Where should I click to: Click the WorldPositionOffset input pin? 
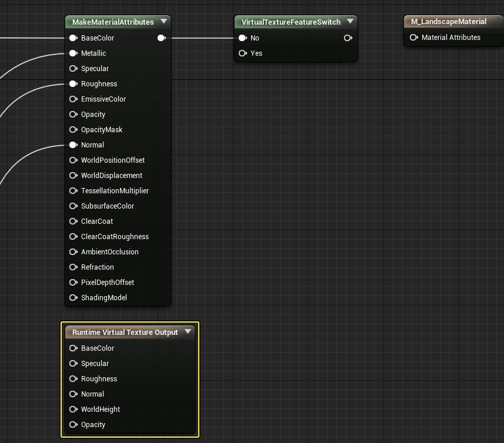74,160
